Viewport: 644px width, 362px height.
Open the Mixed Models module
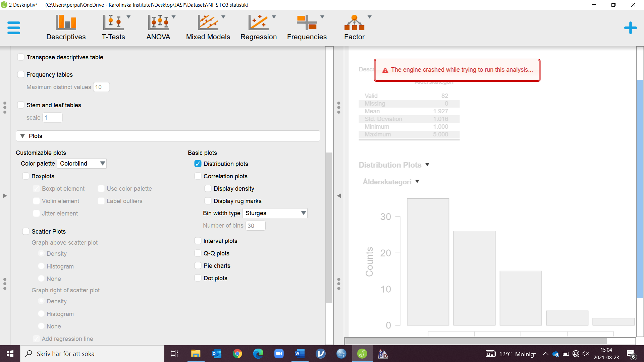pos(208,27)
